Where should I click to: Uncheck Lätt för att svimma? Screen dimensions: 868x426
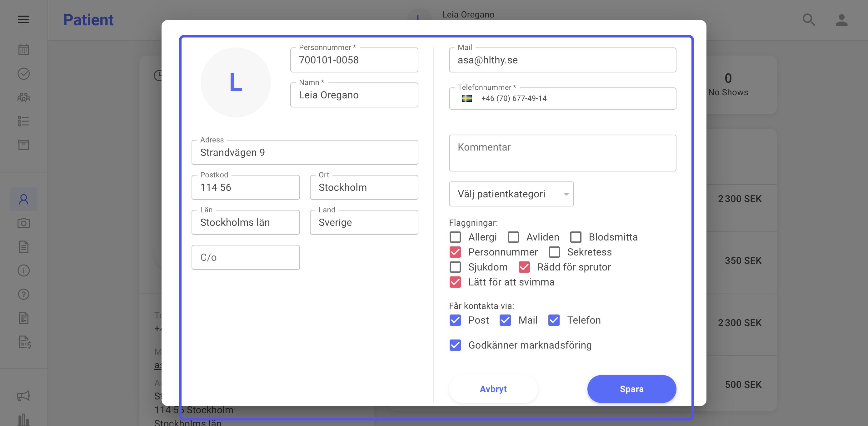click(x=455, y=282)
